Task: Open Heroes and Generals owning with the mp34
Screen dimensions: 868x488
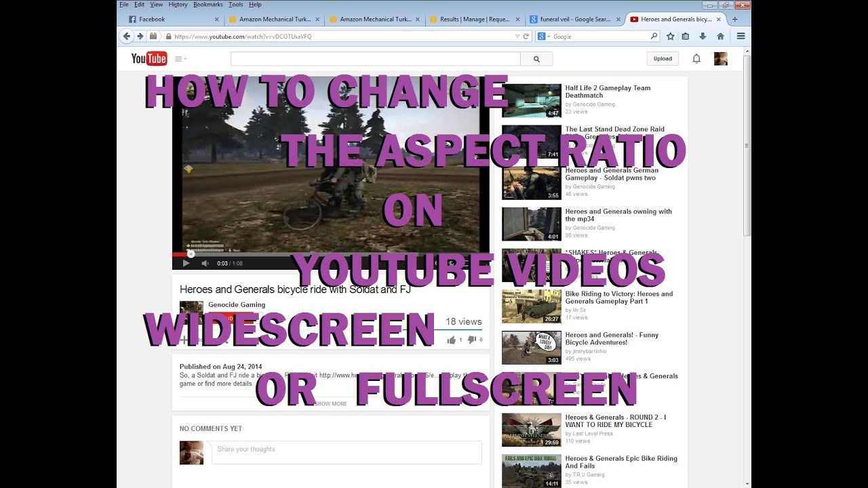Action: [x=618, y=215]
